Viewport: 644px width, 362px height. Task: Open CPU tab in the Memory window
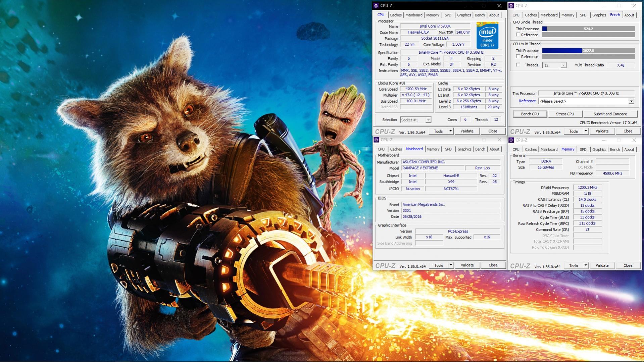(516, 149)
